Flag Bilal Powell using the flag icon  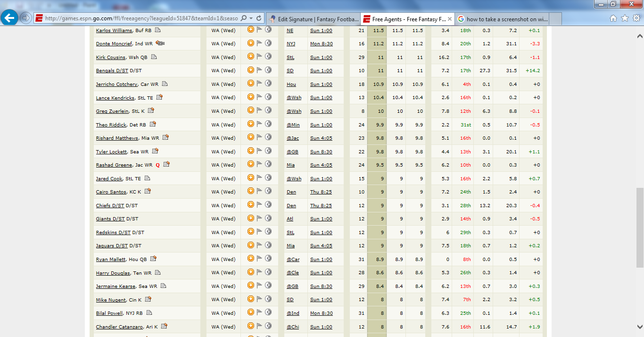coord(259,312)
